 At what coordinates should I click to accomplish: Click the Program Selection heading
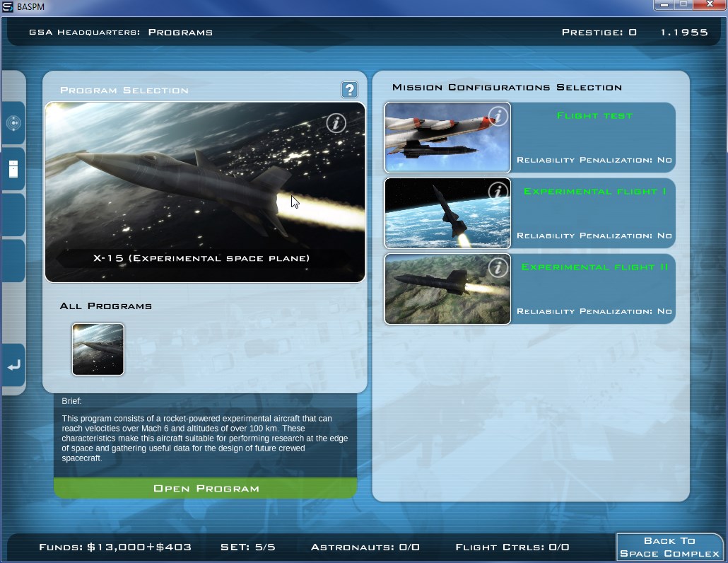pyautogui.click(x=124, y=90)
